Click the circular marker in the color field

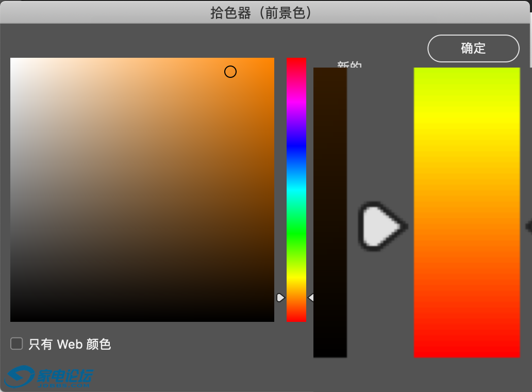(x=230, y=72)
